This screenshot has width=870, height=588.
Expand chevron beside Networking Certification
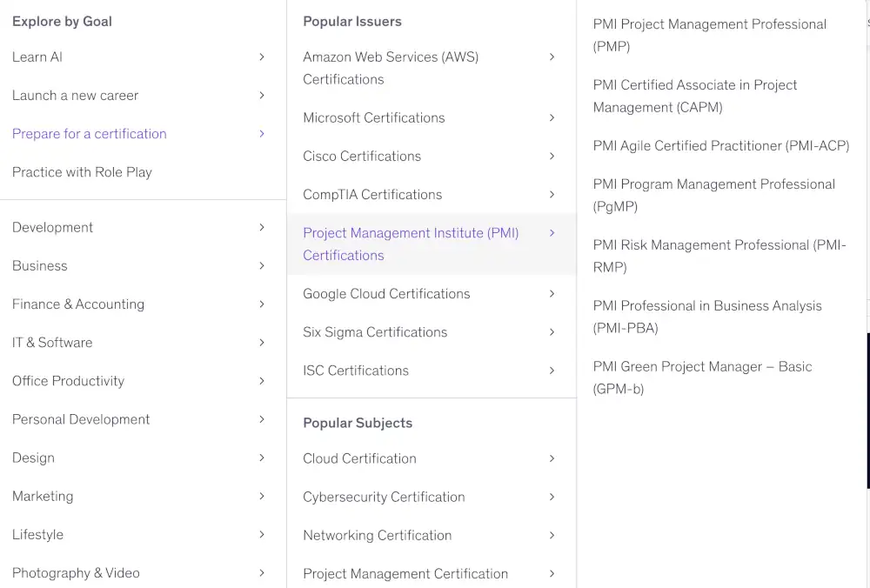(552, 535)
